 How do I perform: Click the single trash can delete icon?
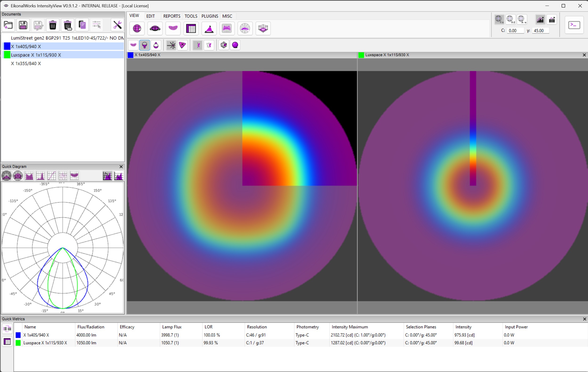pyautogui.click(x=53, y=25)
